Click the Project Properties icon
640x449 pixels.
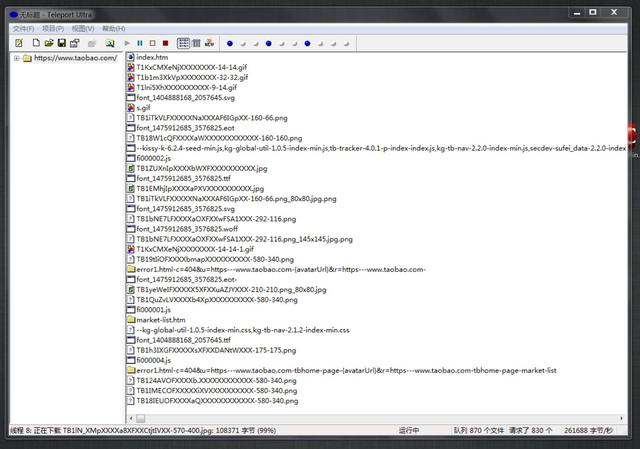pos(75,43)
